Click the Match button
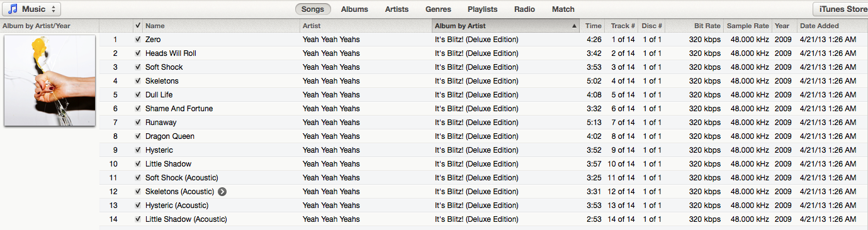 pyautogui.click(x=563, y=9)
